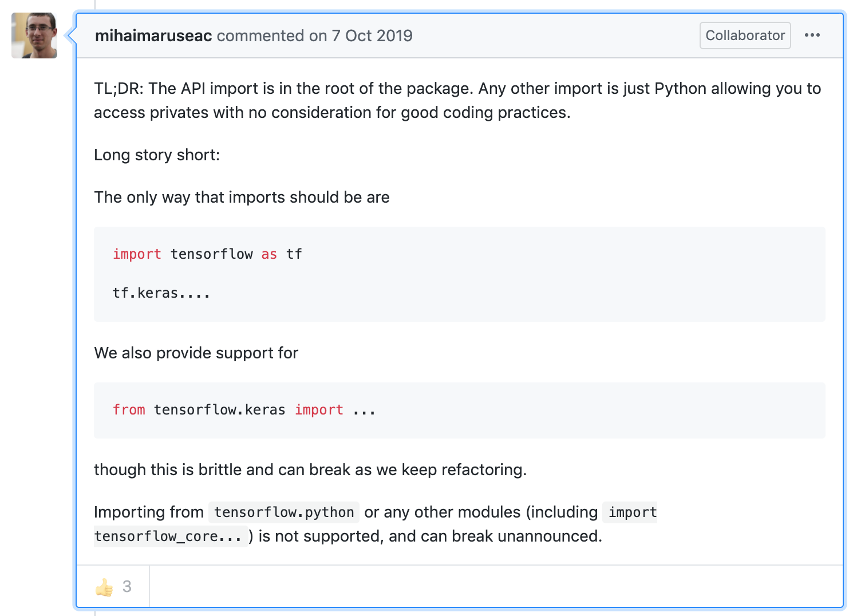Click the 'TL;DR' text at paragraph start
The height and width of the screenshot is (616, 853).
(119, 89)
